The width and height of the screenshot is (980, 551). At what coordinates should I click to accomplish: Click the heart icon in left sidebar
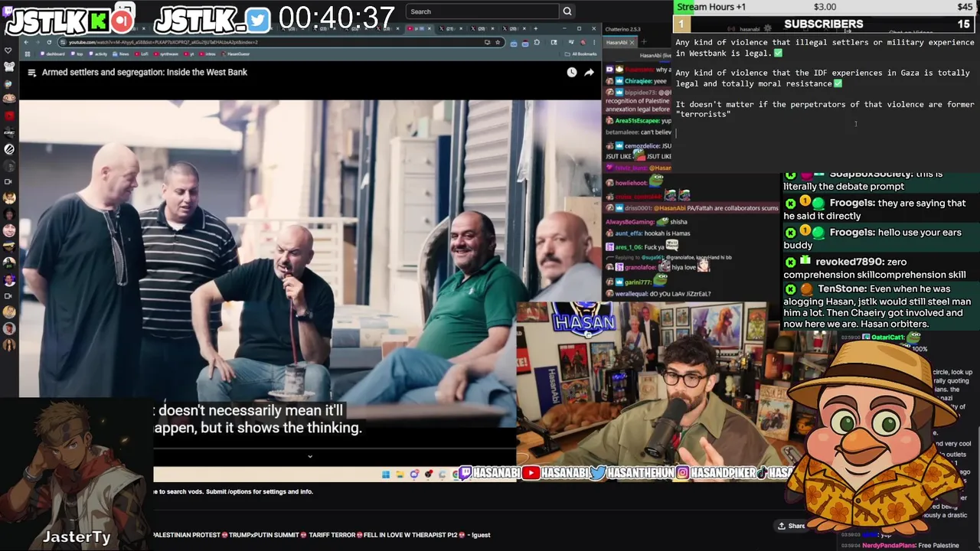8,51
